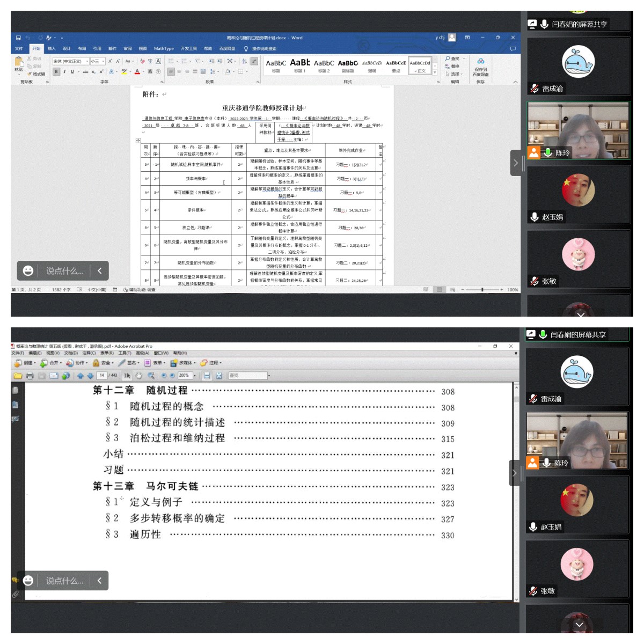Click the 替换 button in Word ribbon
This screenshot has width=644, height=644.
455,67
